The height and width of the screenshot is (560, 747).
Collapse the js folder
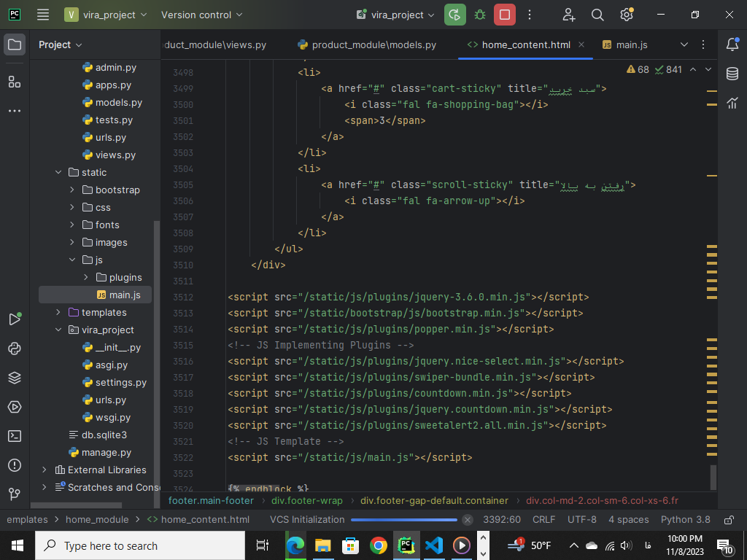72,260
